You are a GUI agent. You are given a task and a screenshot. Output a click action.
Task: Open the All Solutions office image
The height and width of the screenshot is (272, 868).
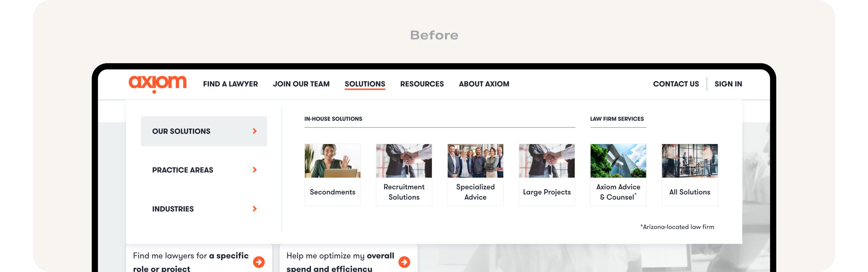click(690, 161)
